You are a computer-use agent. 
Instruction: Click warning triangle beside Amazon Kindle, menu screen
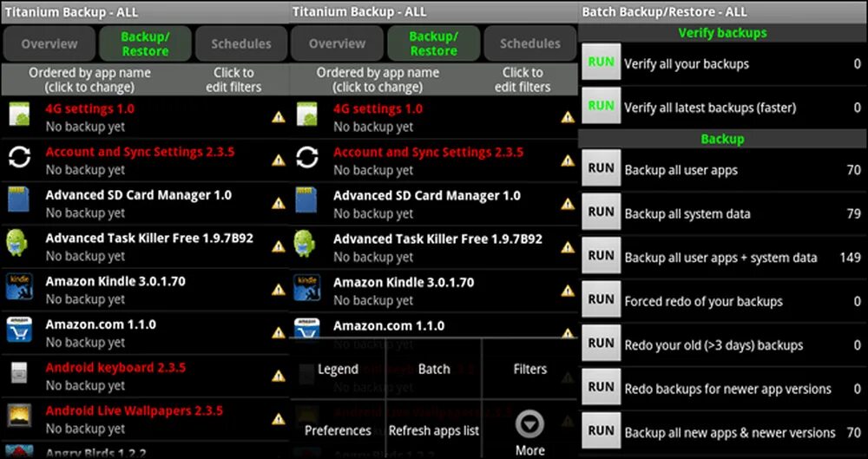(x=568, y=290)
